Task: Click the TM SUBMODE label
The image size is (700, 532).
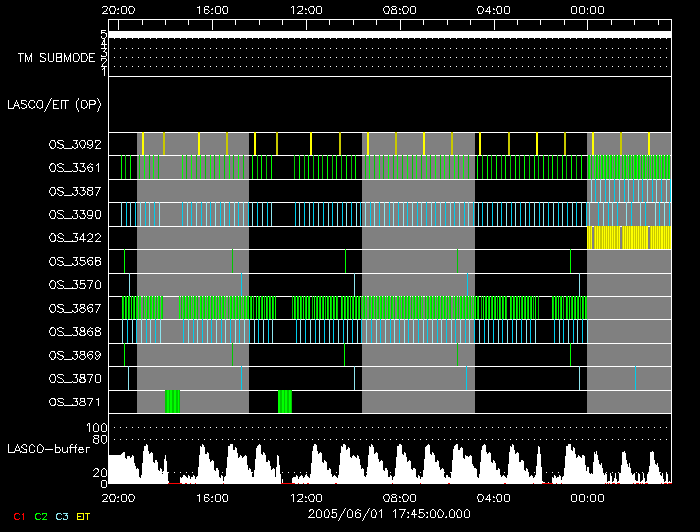Action: [56, 58]
